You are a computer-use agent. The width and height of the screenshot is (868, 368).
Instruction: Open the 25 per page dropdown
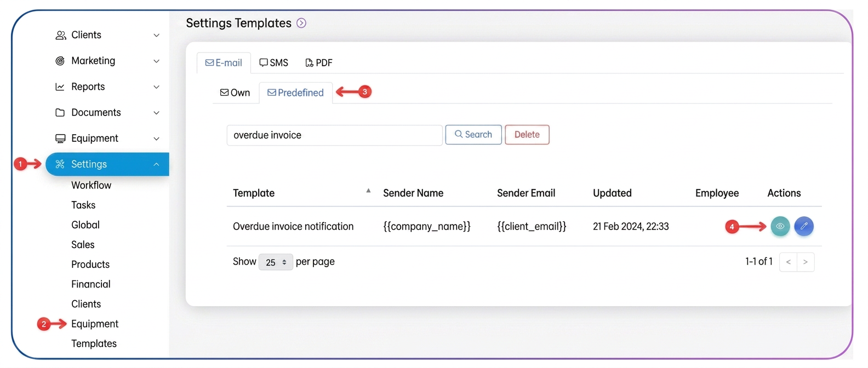[x=276, y=262]
